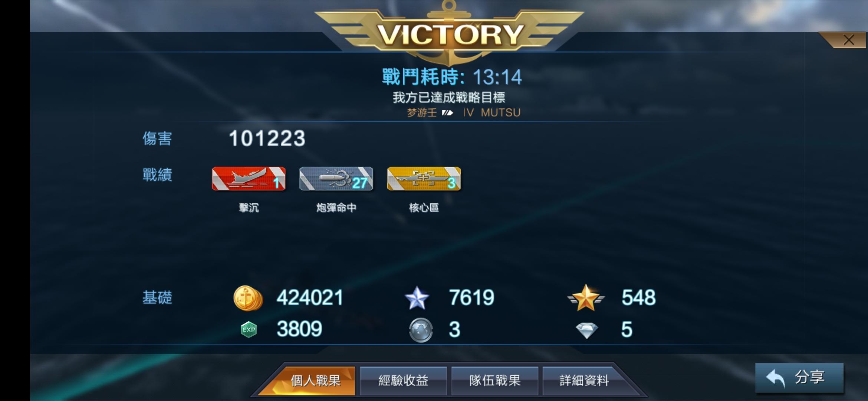Click the green EXP hexagon icon
Screen dimensions: 868x401
coord(249,330)
